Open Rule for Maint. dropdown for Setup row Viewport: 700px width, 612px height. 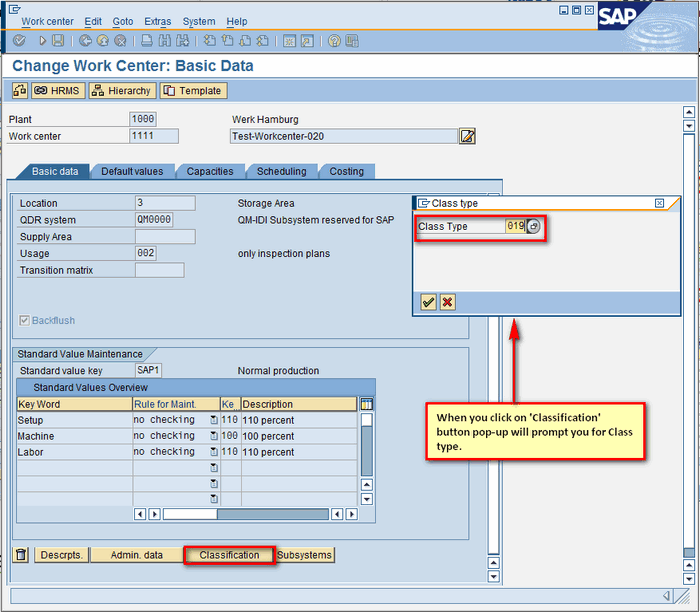pyautogui.click(x=214, y=421)
